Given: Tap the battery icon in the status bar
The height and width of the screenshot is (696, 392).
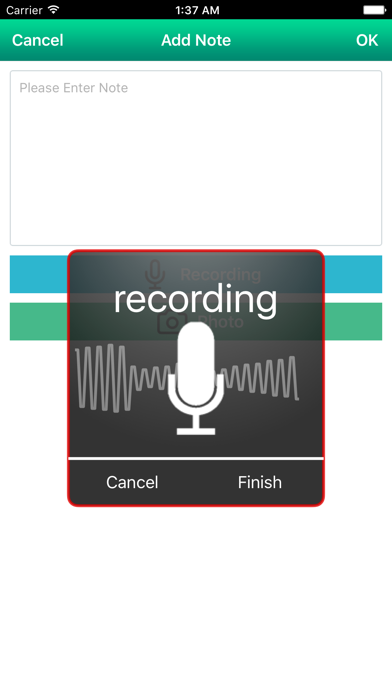Looking at the screenshot, I should 374,10.
